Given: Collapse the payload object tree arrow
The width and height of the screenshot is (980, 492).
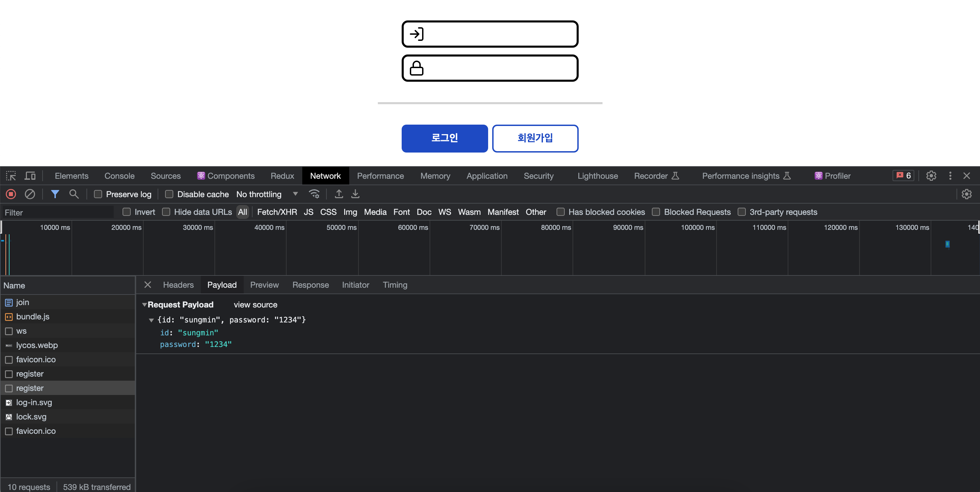Looking at the screenshot, I should (151, 320).
